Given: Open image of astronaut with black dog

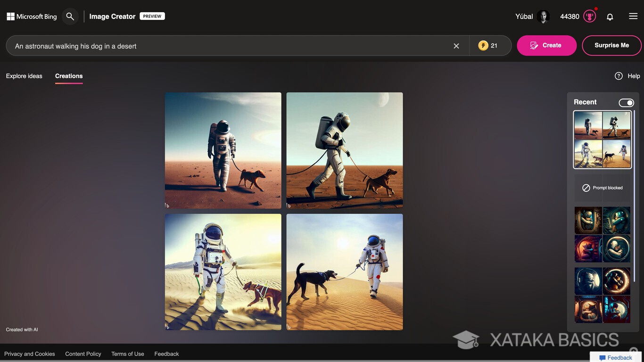Looking at the screenshot, I should (345, 272).
